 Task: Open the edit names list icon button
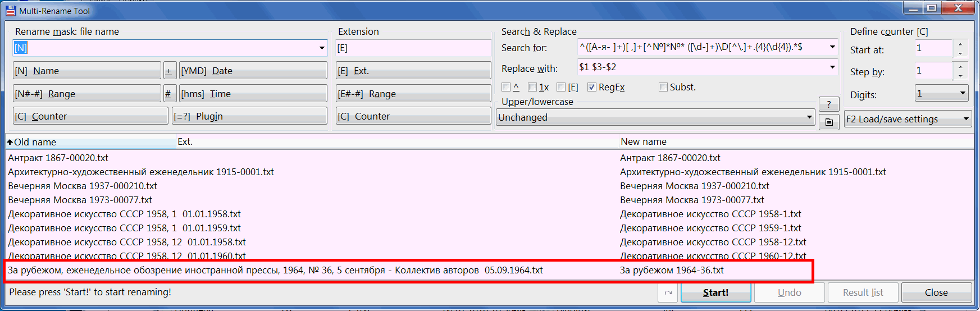click(829, 121)
